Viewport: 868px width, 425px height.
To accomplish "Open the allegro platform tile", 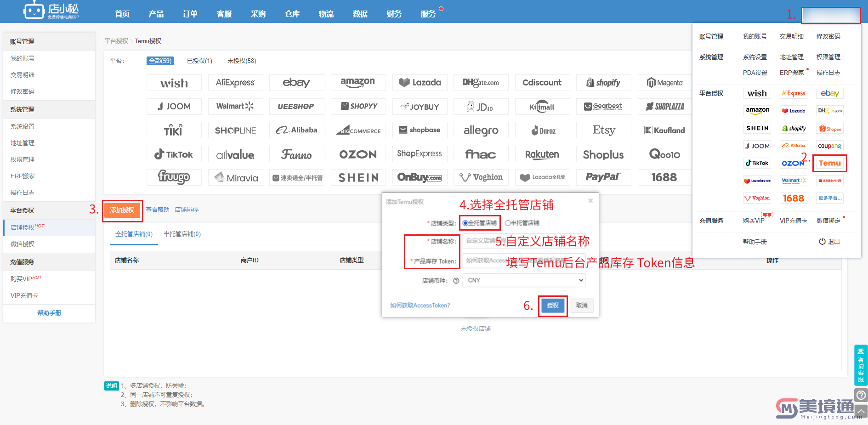I will click(x=481, y=130).
